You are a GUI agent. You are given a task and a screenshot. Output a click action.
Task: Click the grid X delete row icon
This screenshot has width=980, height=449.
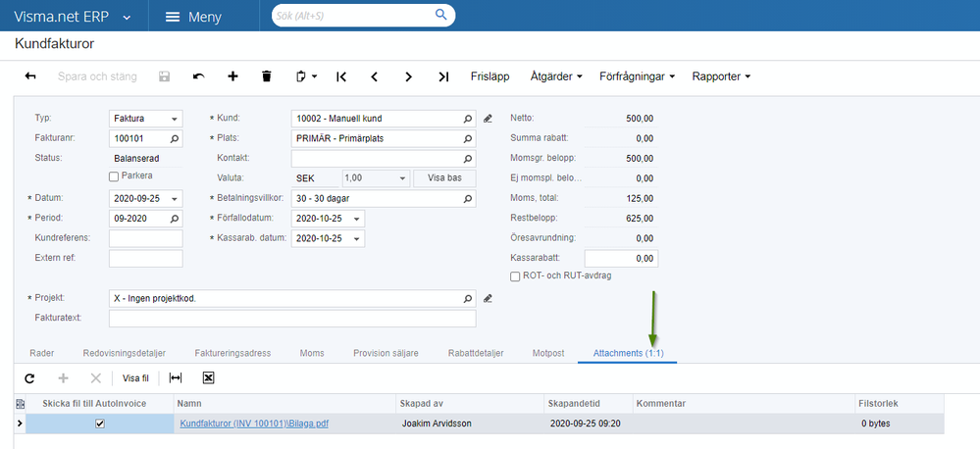tap(95, 377)
